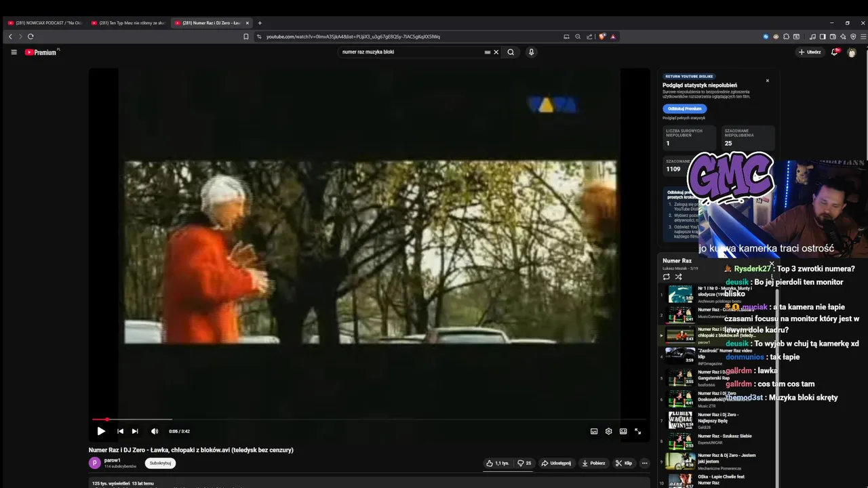Toggle the browser sidebar panel
The width and height of the screenshot is (868, 488).
coord(823,37)
